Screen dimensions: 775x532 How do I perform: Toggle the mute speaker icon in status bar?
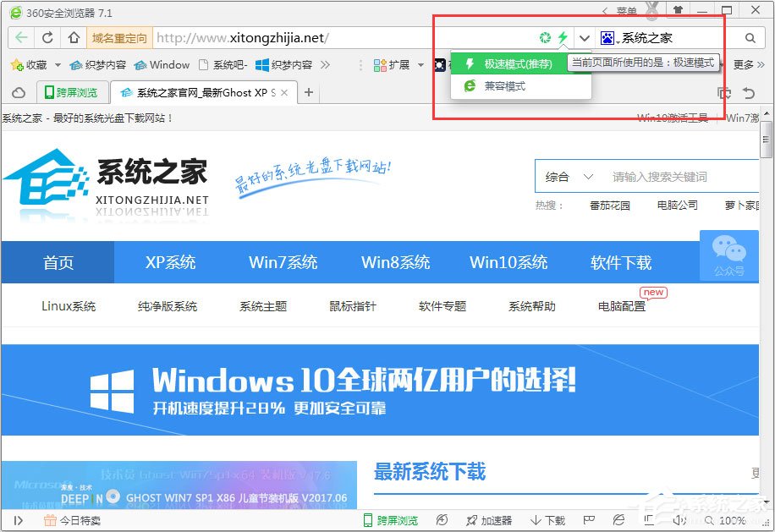(x=681, y=518)
